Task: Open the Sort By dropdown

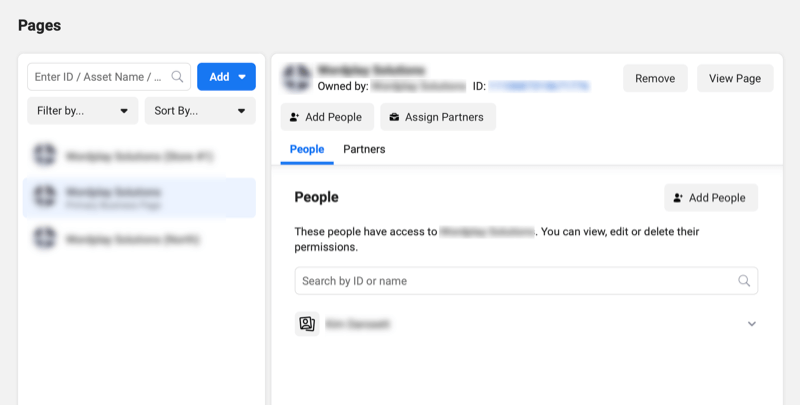Action: point(200,111)
